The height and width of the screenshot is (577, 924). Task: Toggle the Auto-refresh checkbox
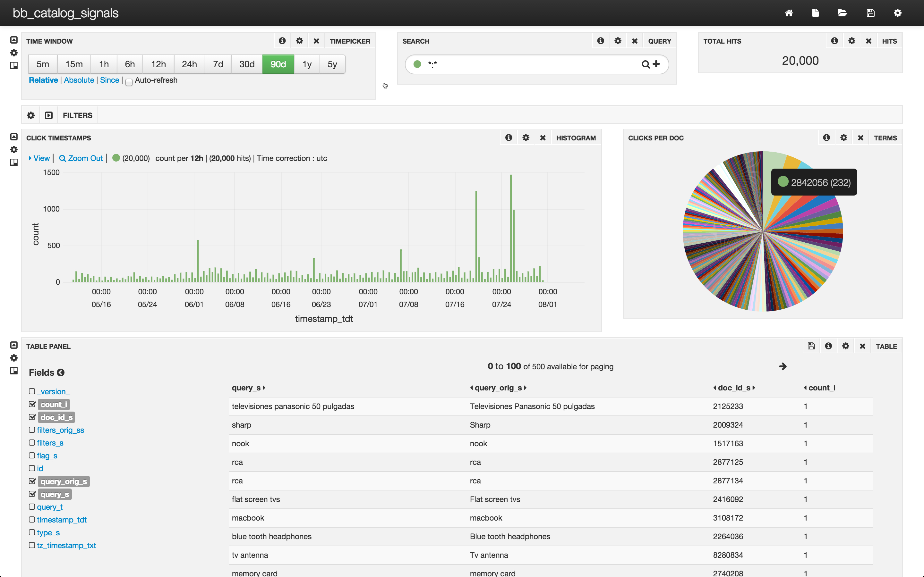coord(128,81)
